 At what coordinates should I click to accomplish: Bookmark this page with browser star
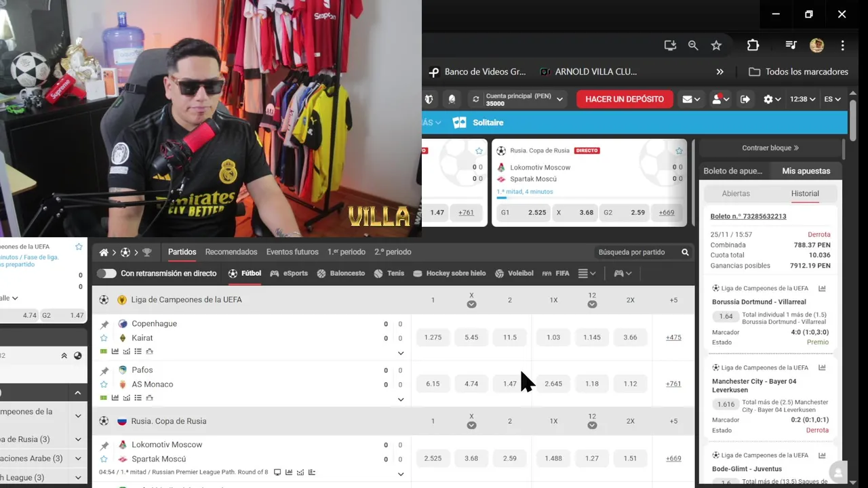[716, 45]
